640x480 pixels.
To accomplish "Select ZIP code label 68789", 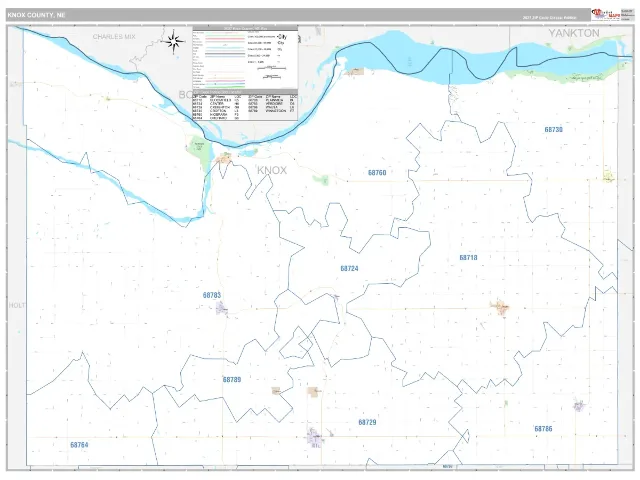I will [232, 380].
